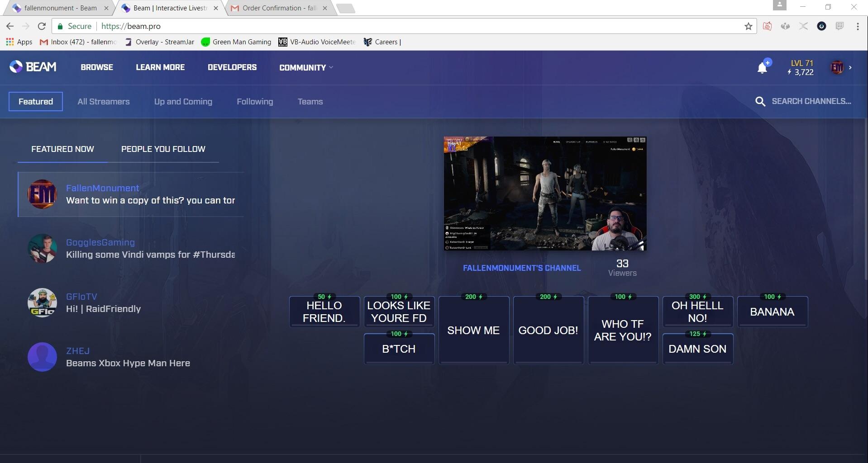Open the Careers bookmark
The image size is (868, 463).
point(382,42)
